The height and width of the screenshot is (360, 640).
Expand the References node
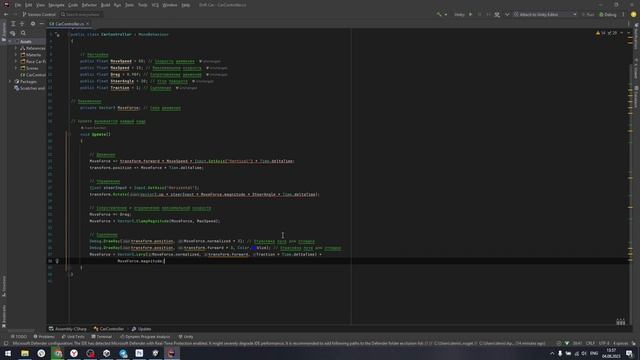pyautogui.click(x=16, y=48)
